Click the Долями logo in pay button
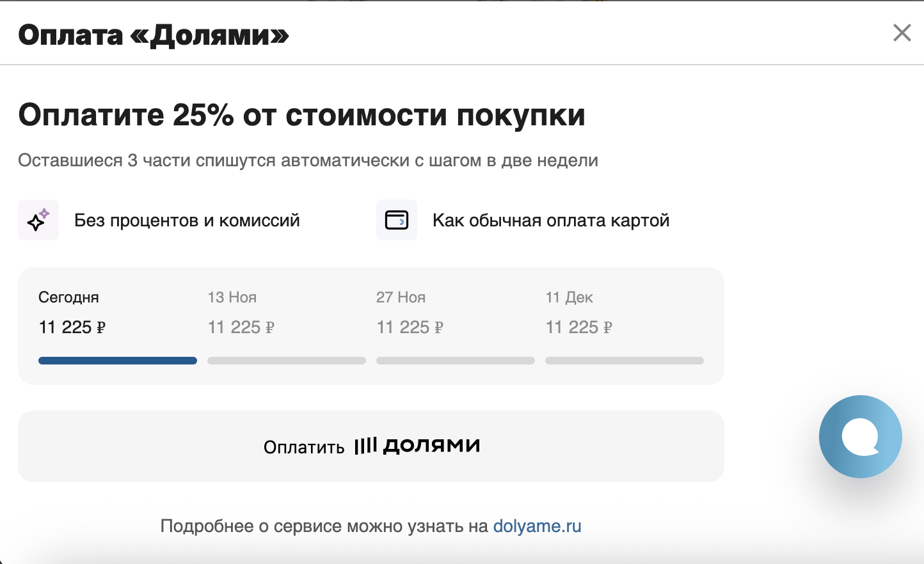Image resolution: width=924 pixels, height=564 pixels. 417,446
